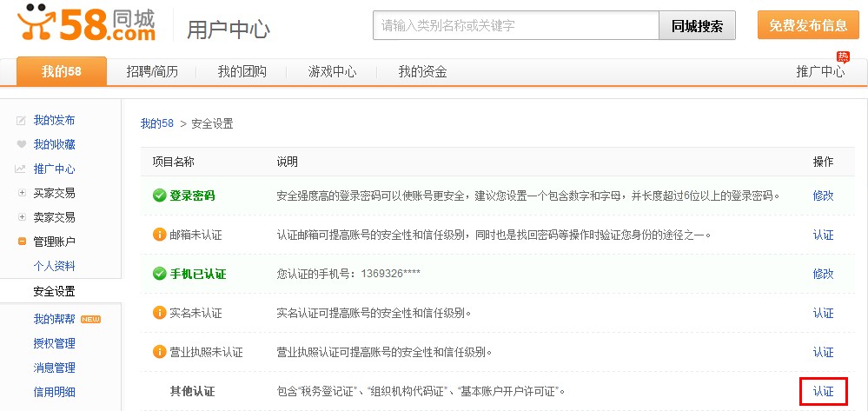Collapse the 管理账户 sidebar section
The height and width of the screenshot is (411, 868).
[x=22, y=242]
